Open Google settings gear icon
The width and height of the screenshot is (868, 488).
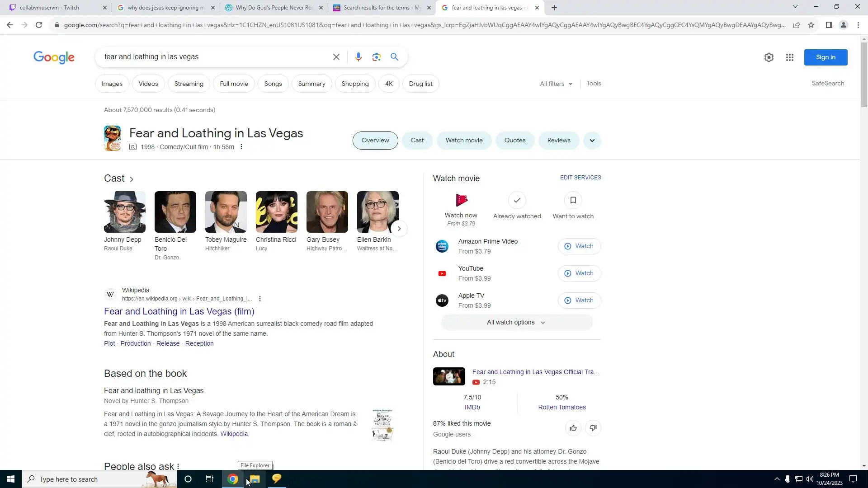click(x=769, y=57)
